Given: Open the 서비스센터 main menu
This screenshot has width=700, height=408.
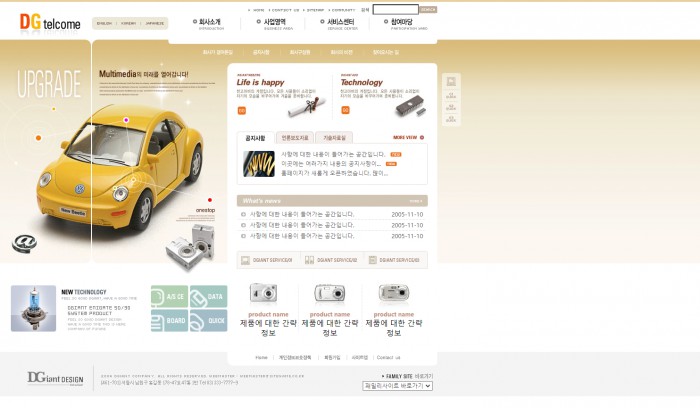Looking at the screenshot, I should [x=341, y=22].
